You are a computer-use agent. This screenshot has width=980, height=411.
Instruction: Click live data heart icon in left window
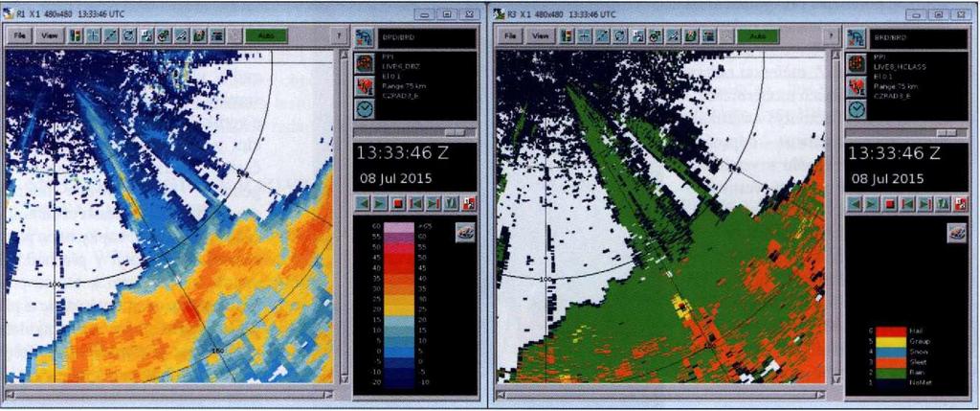(x=365, y=86)
